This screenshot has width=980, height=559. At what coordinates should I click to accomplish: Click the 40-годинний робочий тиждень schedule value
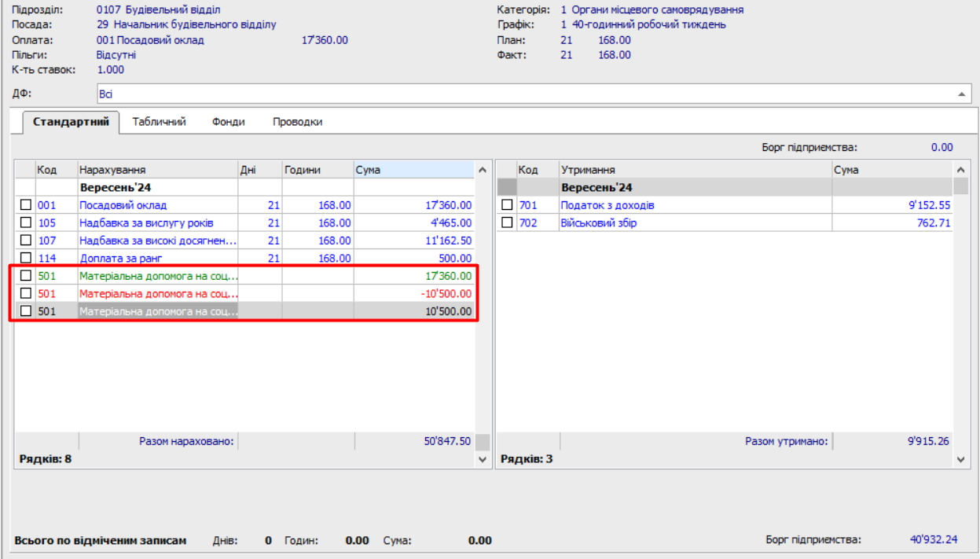pyautogui.click(x=648, y=25)
